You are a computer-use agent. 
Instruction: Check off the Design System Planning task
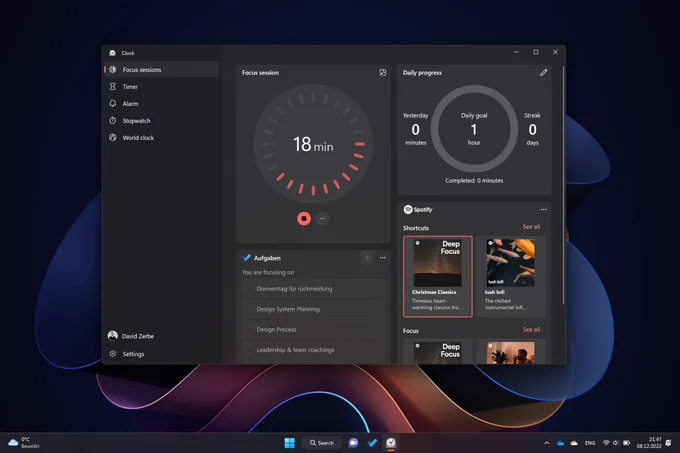point(249,309)
